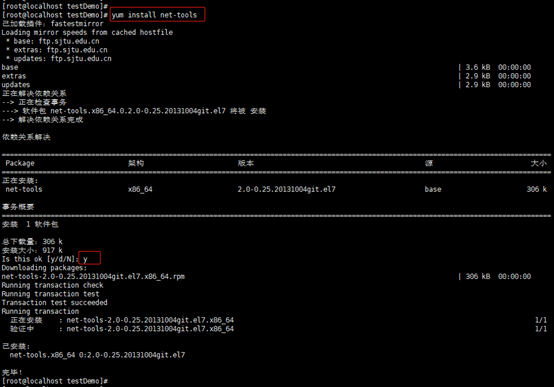This screenshot has height=387, width=554.
Task: Click the 'fastestmirror' plugin name
Action: click(77, 24)
